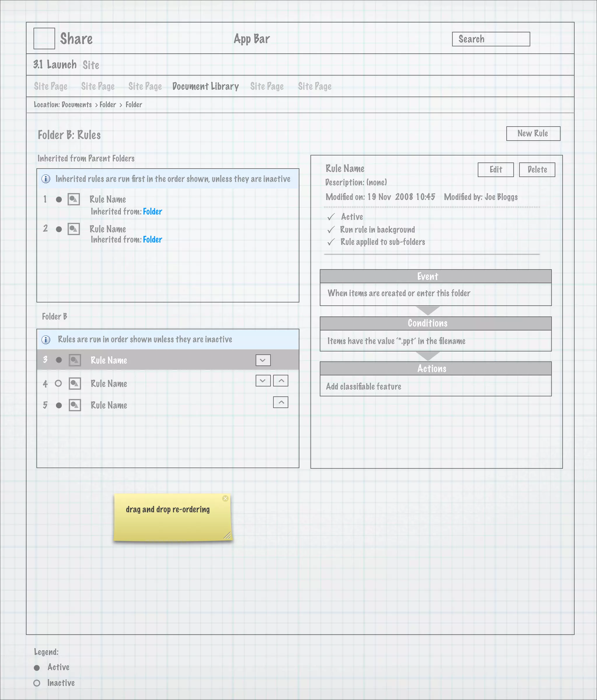Toggle the active status dot of rule 3
This screenshot has width=597, height=700.
(59, 360)
